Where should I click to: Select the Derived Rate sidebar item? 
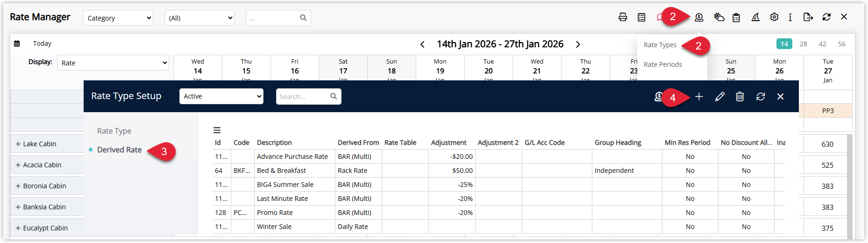[119, 150]
